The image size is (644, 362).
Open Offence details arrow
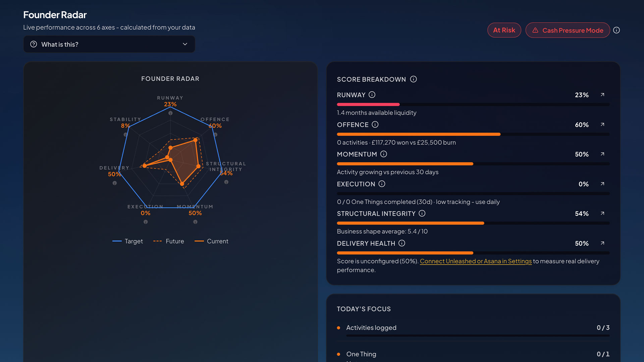[602, 125]
